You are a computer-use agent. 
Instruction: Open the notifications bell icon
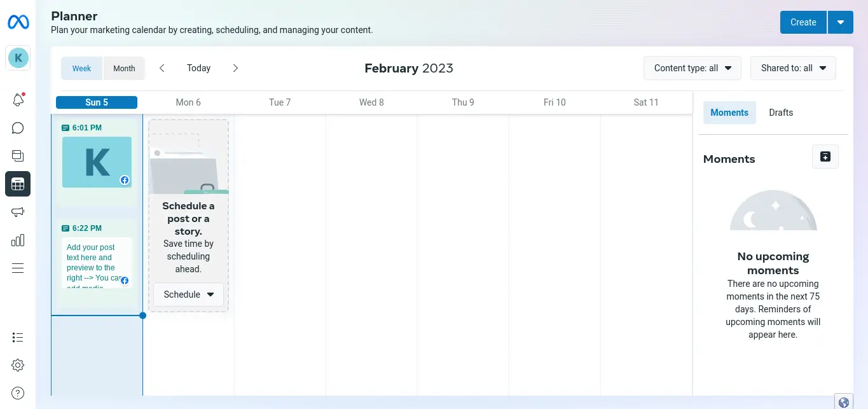(x=18, y=100)
